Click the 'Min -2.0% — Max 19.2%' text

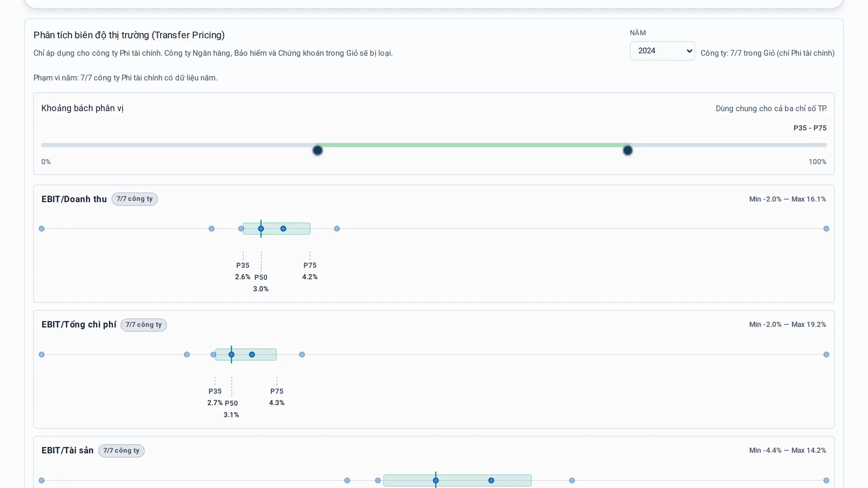click(788, 325)
